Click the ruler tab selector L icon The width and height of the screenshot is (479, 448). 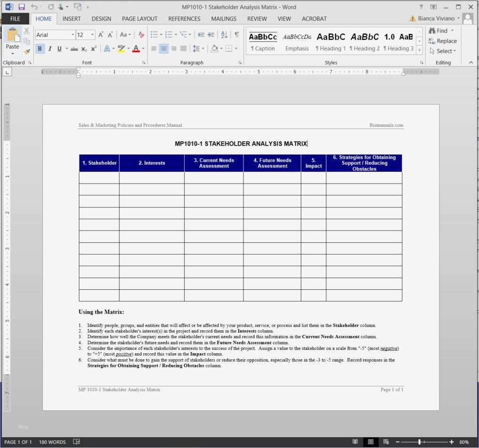[8, 72]
